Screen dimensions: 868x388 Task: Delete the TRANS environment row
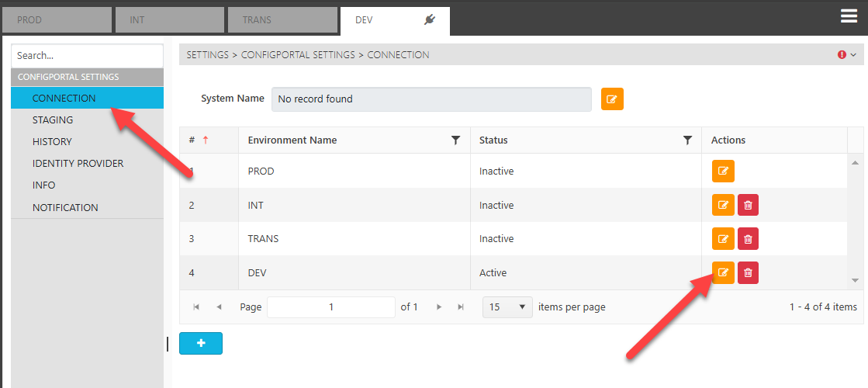748,239
